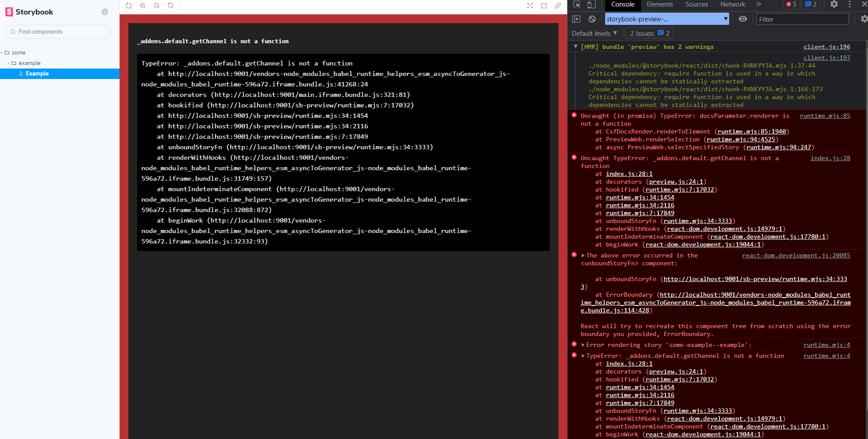Open the DevTools three-dot menu
This screenshot has width=868, height=439.
pos(850,4)
